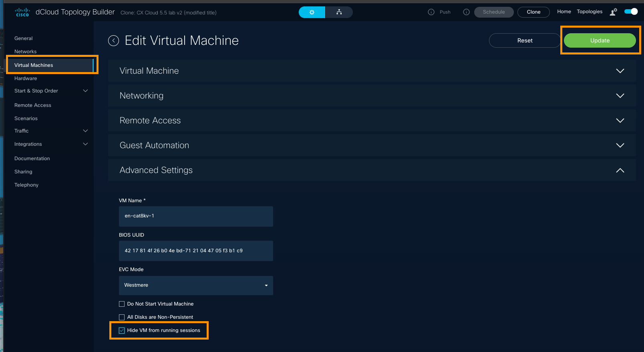Open the user settings icon
Image resolution: width=644 pixels, height=352 pixels.
point(614,12)
